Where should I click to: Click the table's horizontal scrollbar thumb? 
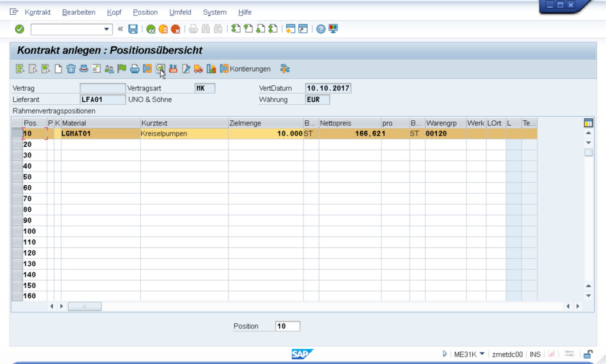click(x=85, y=307)
